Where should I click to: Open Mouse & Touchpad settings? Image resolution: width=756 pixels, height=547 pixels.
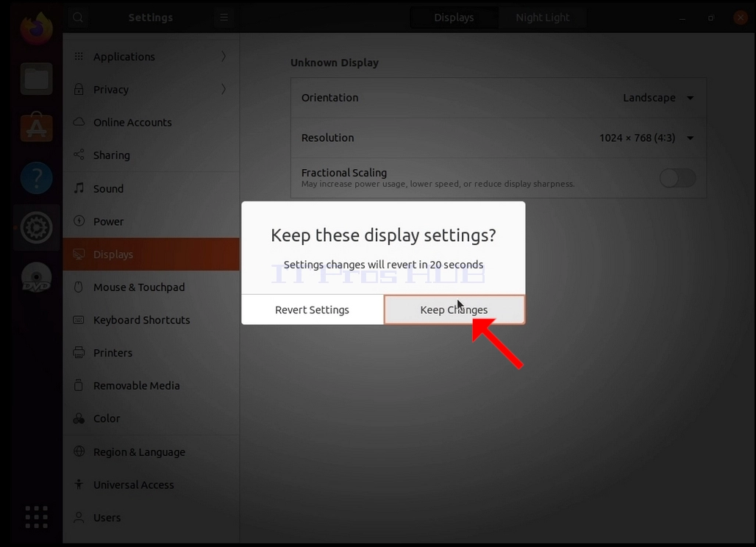click(151, 287)
